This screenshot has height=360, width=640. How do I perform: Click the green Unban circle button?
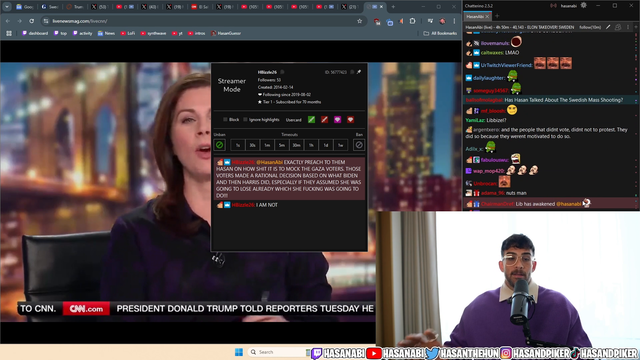pos(220,145)
